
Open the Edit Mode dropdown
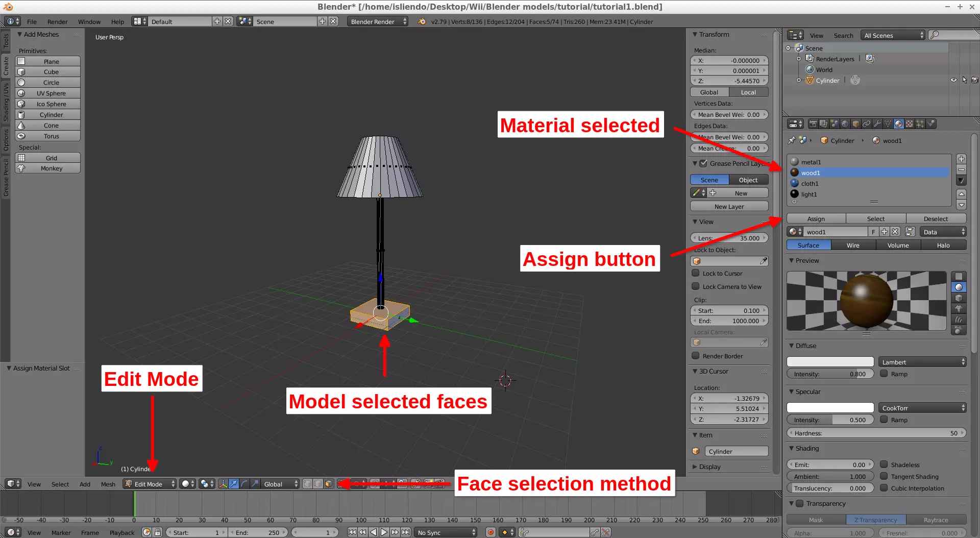150,484
